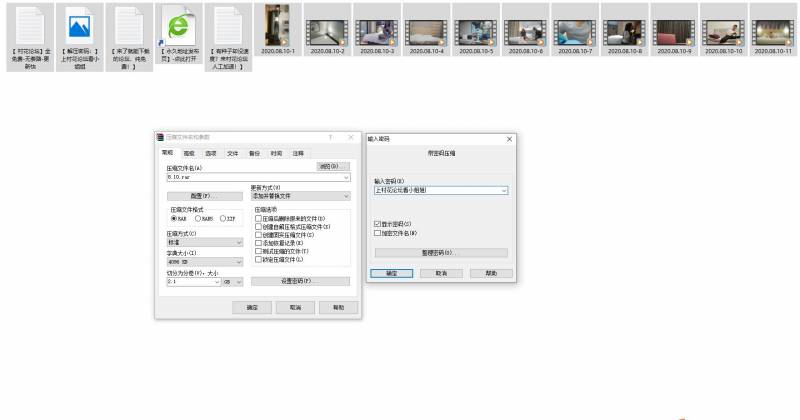This screenshot has height=420, width=800.
Task: Uncheck the 显示密码 checkbox
Action: (377, 224)
